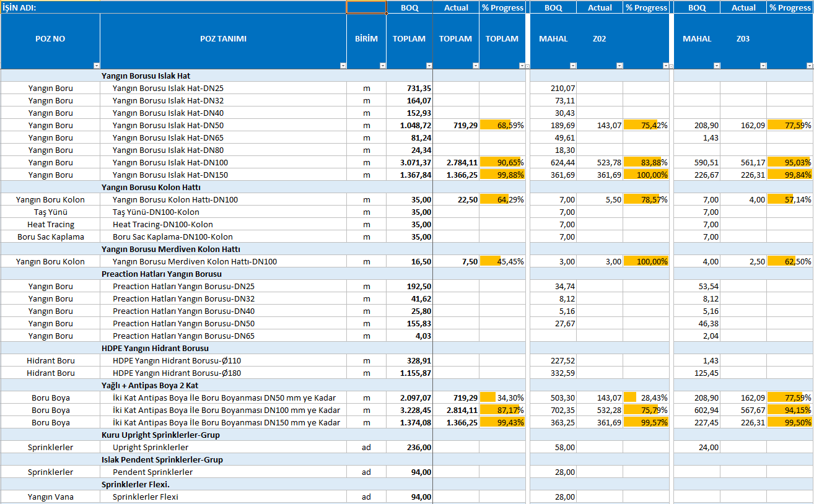
Task: Expand the BOQ TOPLAM filter dropdown
Action: [x=428, y=65]
